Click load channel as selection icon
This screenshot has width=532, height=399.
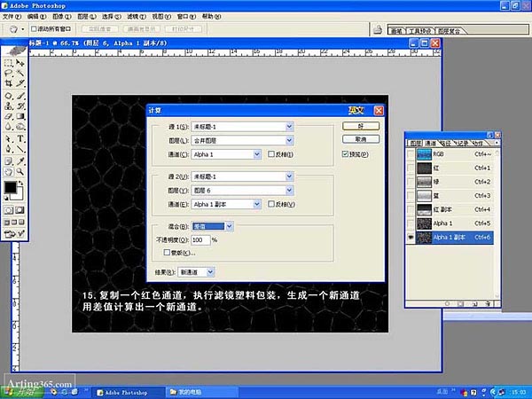448,303
